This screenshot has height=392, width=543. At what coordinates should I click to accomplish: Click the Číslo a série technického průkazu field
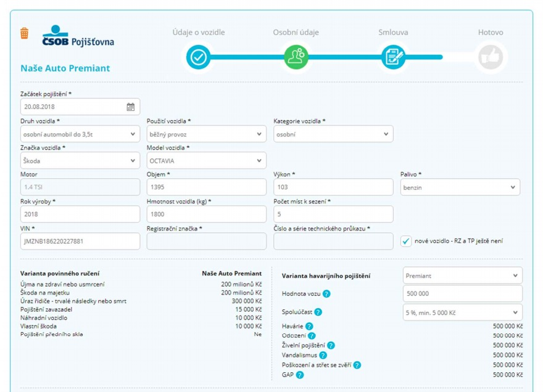tap(333, 241)
